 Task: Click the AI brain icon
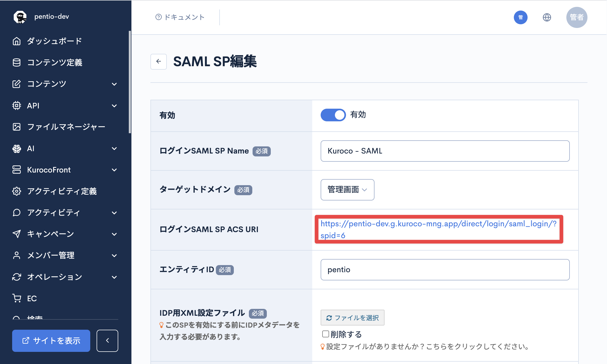pyautogui.click(x=17, y=149)
